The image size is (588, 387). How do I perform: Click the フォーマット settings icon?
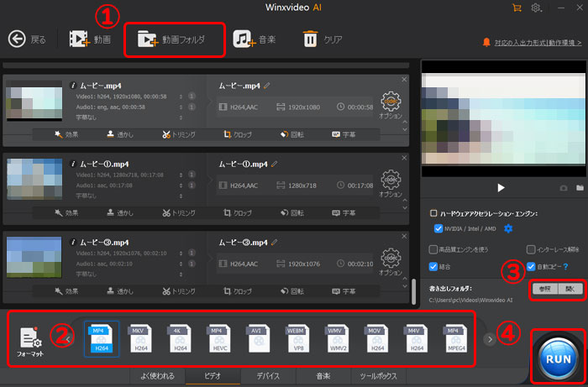(32, 338)
